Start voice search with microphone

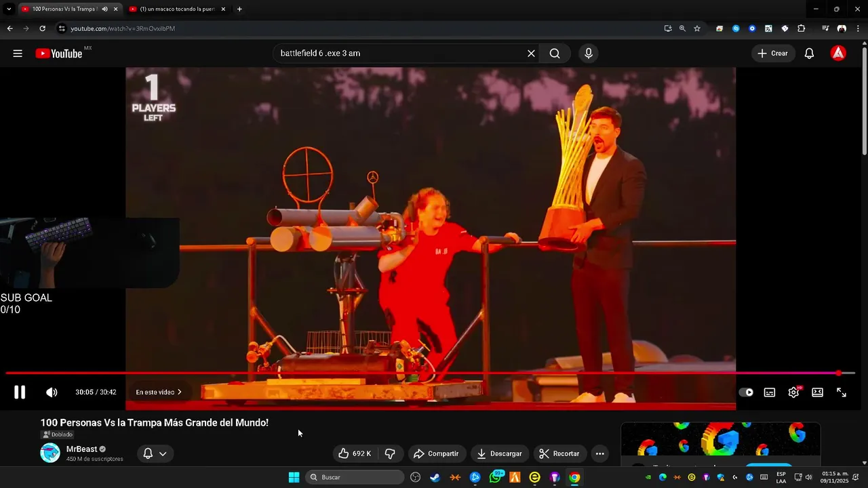pos(588,54)
